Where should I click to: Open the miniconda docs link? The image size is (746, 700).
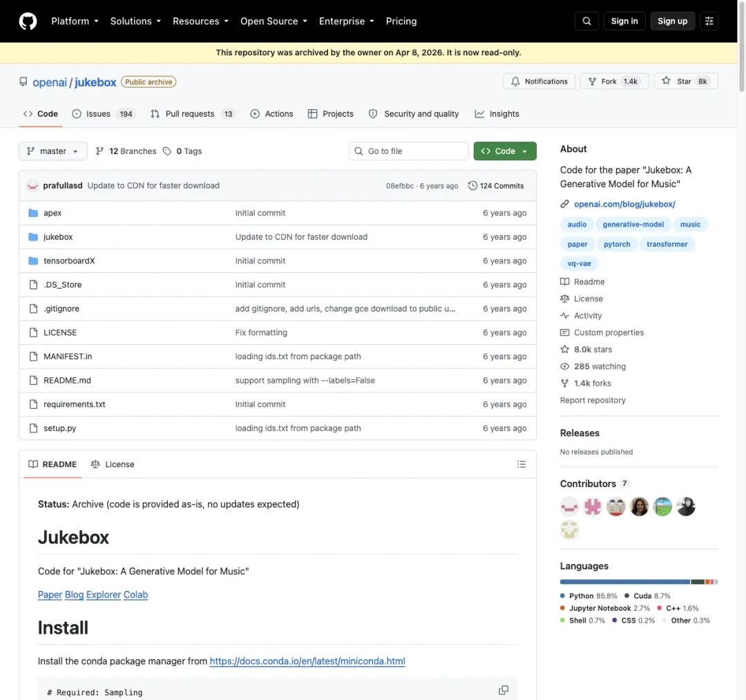point(307,661)
